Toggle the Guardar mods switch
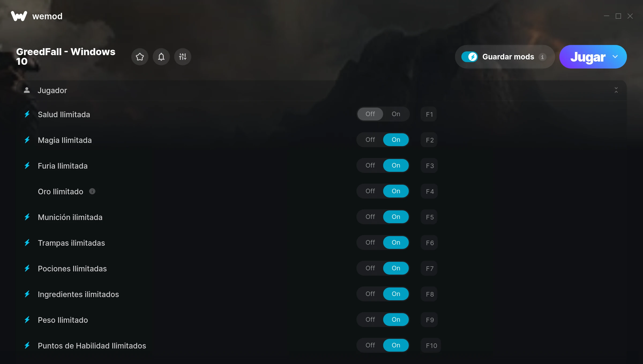This screenshot has width=643, height=364. [x=469, y=57]
